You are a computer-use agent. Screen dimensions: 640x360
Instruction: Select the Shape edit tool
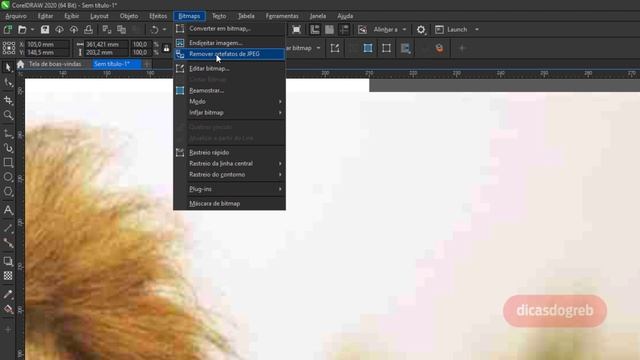(x=8, y=83)
